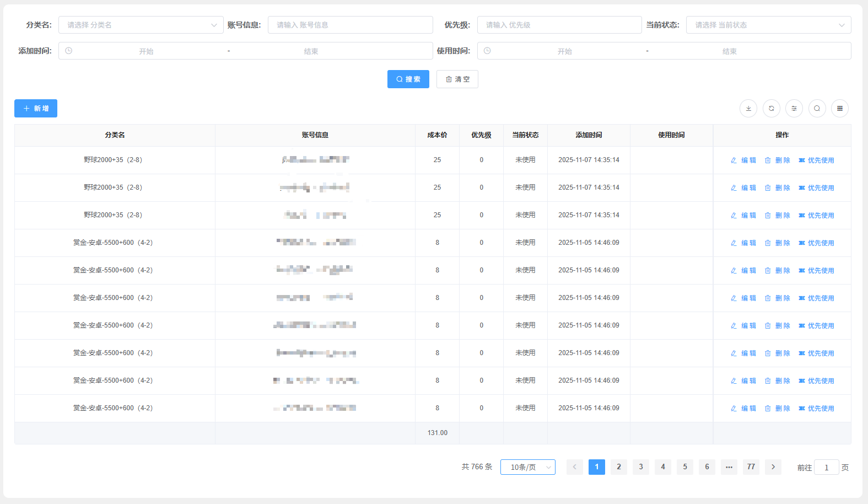Refresh the table with the circular arrows icon
868x504 pixels.
771,109
